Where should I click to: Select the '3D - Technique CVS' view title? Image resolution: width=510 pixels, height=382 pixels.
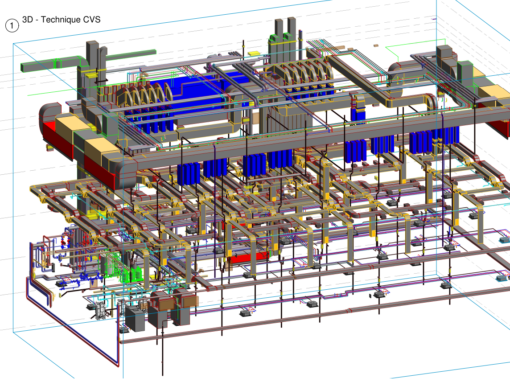pos(61,20)
